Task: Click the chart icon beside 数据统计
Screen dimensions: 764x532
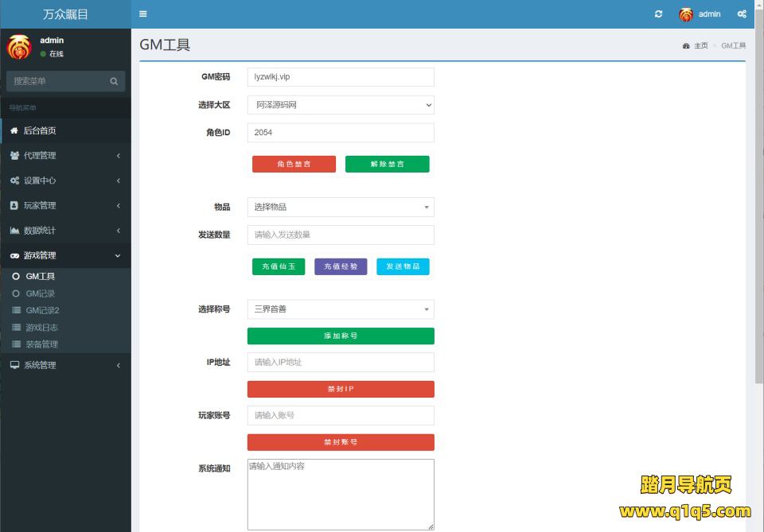Action: pos(14,231)
